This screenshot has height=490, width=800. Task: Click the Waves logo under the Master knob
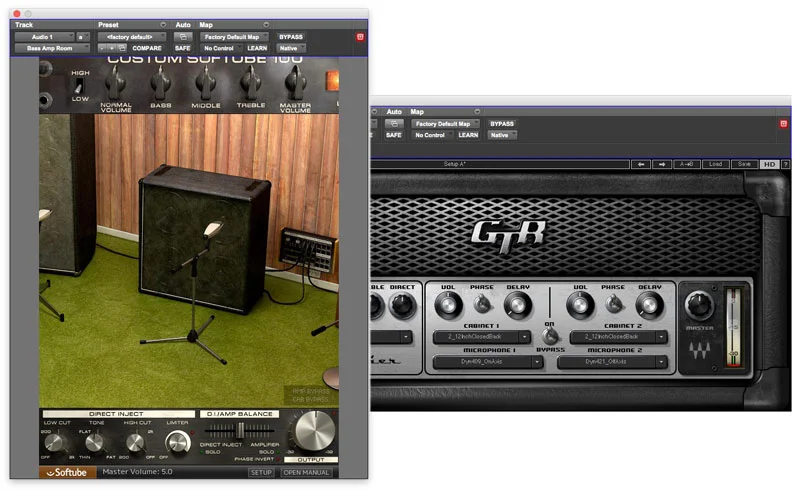click(699, 350)
